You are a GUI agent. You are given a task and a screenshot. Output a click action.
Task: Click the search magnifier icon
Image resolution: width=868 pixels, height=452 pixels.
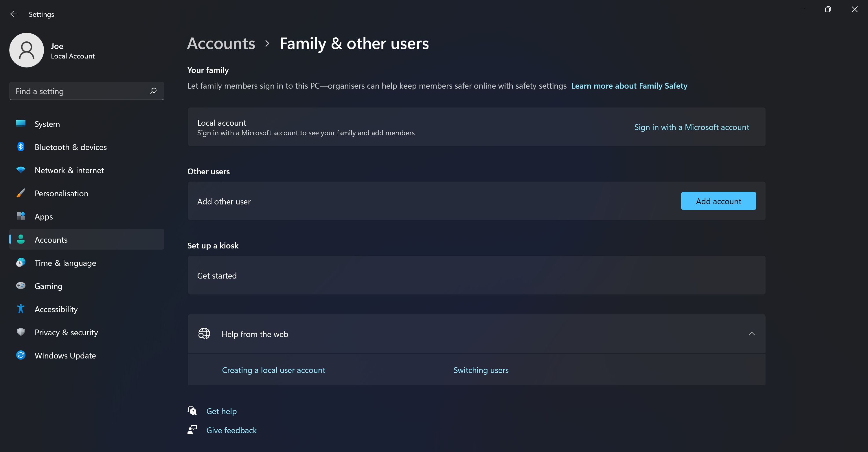(153, 91)
